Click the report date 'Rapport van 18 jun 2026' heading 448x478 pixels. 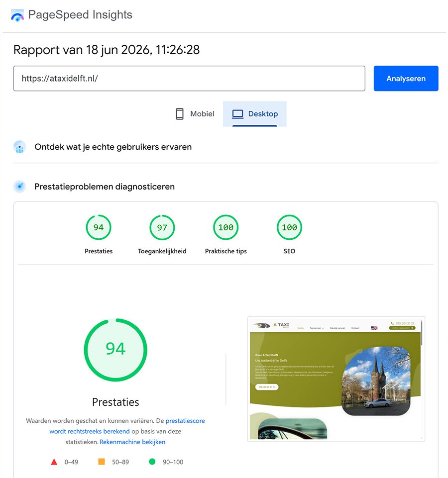coord(107,50)
